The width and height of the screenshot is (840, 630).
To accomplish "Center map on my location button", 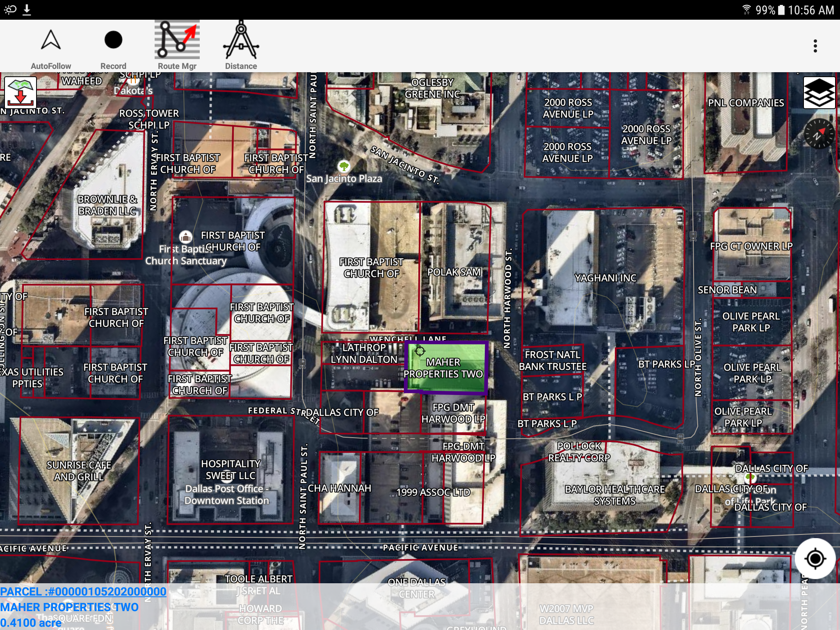I will (815, 558).
